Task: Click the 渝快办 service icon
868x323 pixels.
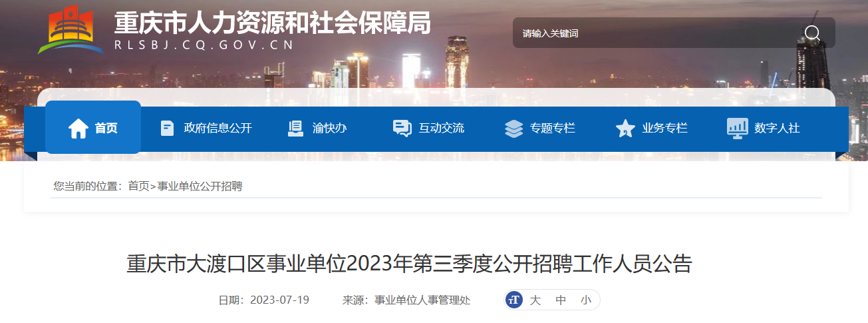Action: [x=295, y=128]
